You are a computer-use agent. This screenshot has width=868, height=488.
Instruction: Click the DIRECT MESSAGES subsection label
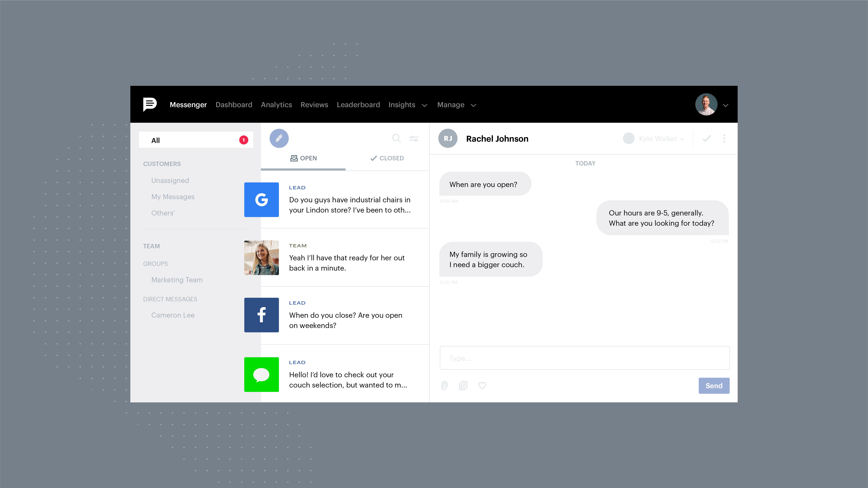[x=170, y=299]
